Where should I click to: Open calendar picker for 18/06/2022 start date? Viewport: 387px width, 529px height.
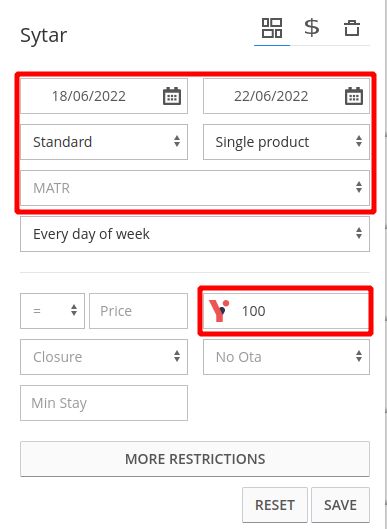click(172, 96)
